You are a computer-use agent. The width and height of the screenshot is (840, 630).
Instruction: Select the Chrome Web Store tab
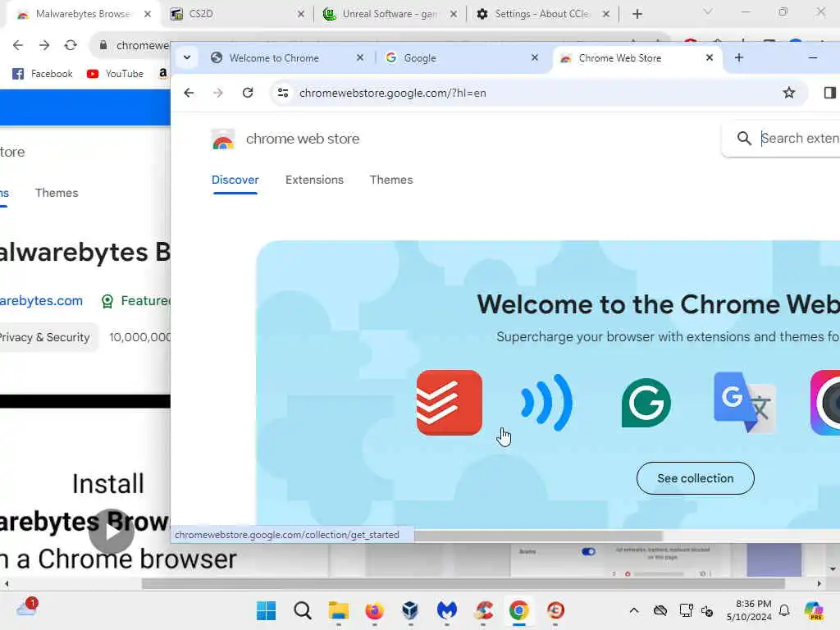click(637, 58)
